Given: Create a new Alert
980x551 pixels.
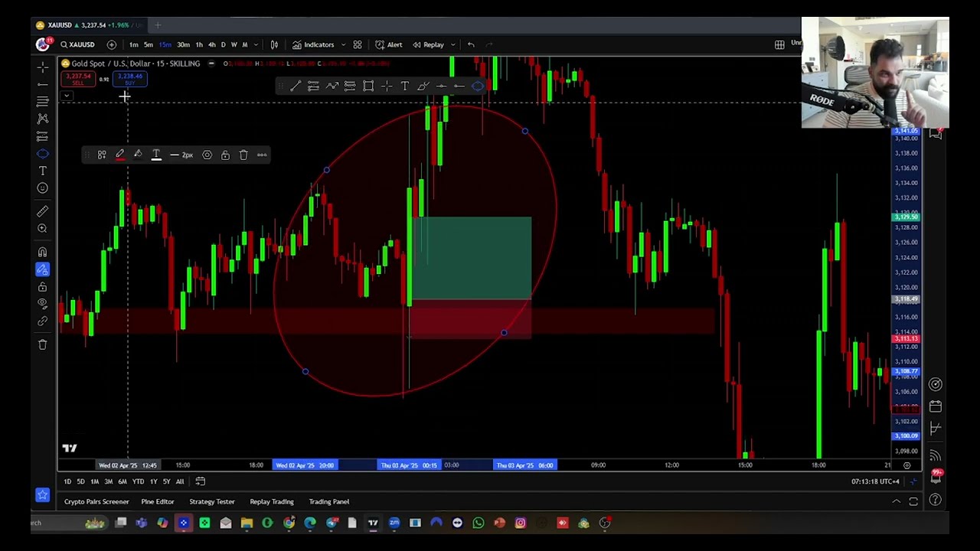Looking at the screenshot, I should tap(389, 44).
